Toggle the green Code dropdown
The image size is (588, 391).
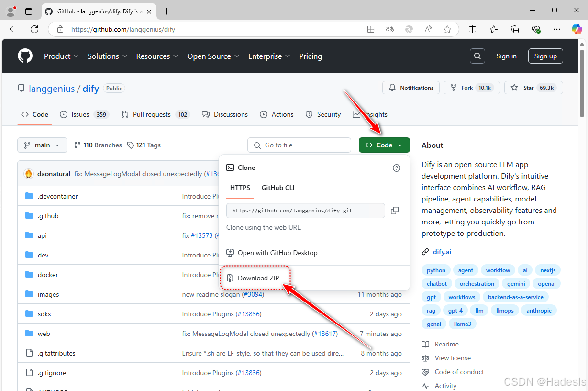pos(384,145)
